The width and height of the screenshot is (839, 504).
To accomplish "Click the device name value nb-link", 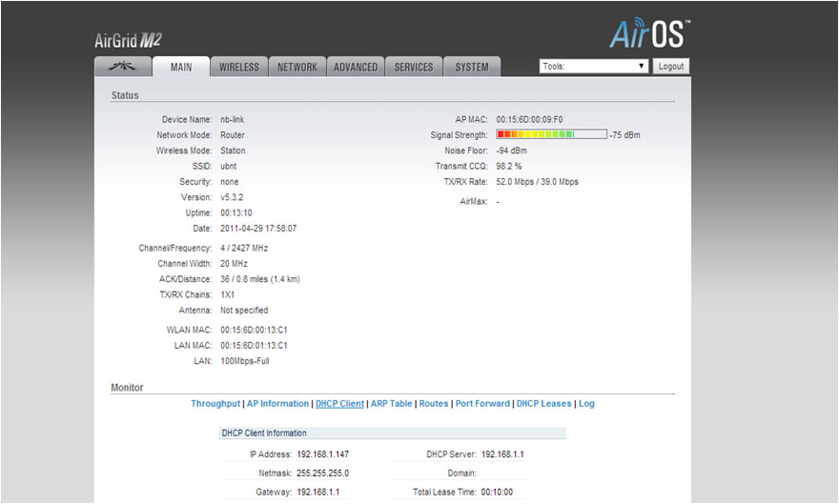I will pos(233,119).
